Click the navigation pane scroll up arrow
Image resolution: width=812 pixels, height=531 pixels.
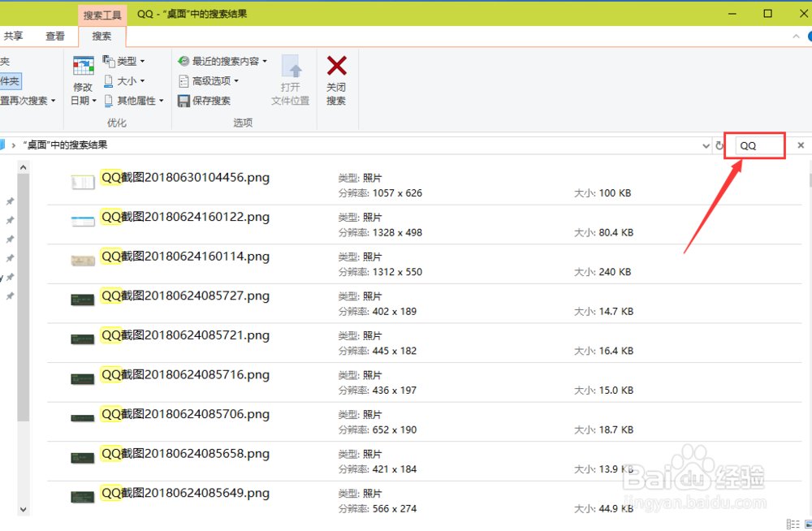(x=23, y=167)
